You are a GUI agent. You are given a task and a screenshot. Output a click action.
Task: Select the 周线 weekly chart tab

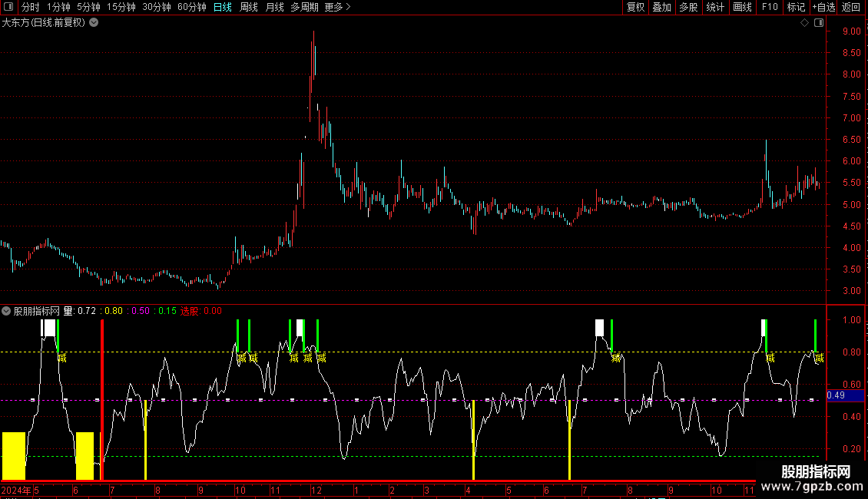click(249, 7)
